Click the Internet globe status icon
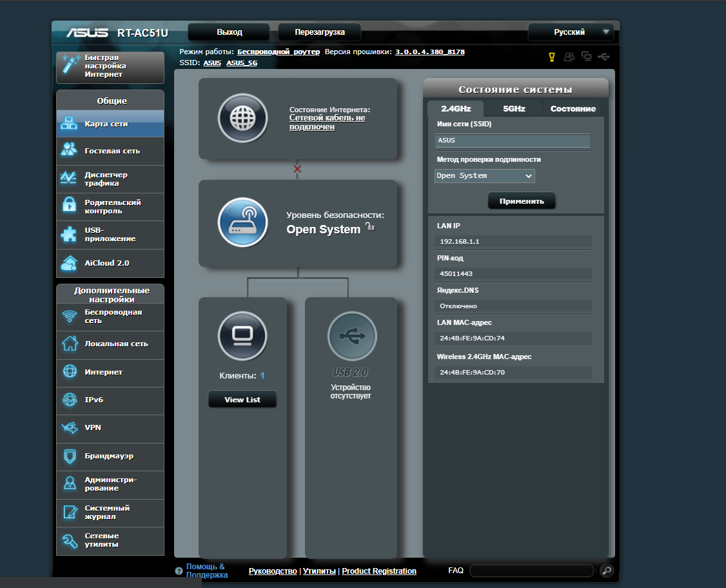This screenshot has width=726, height=588. click(x=242, y=119)
